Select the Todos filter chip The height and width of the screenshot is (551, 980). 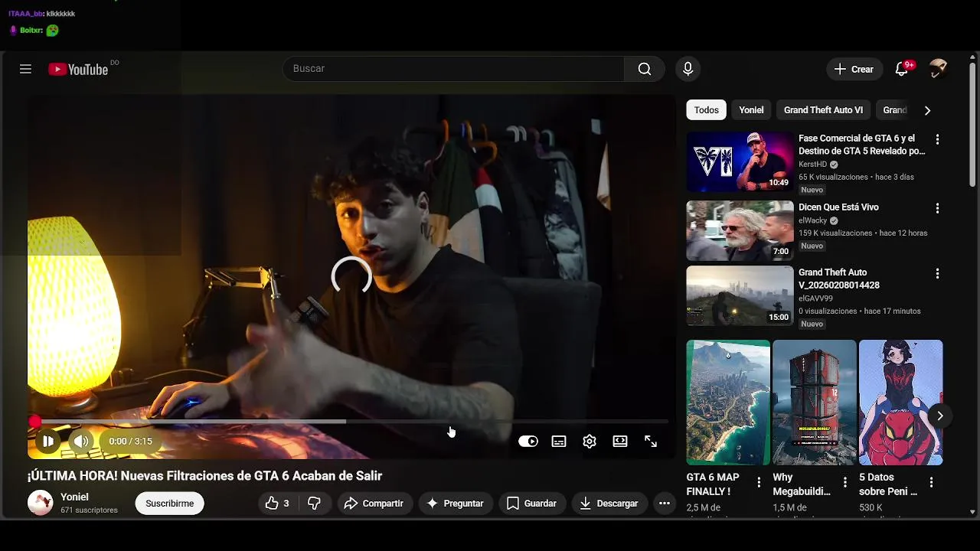[706, 110]
